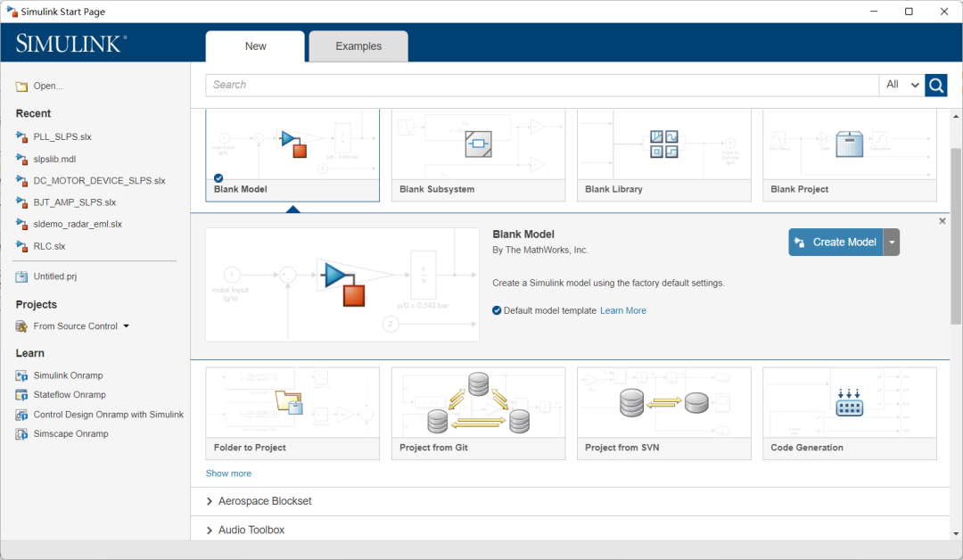Open the Create Model dropdown arrow
Viewport: 963px width, 560px height.
click(x=891, y=242)
